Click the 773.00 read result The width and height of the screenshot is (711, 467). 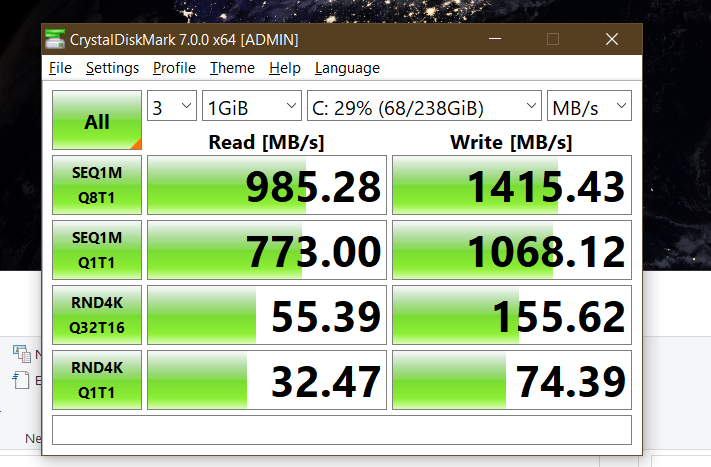pyautogui.click(x=267, y=250)
